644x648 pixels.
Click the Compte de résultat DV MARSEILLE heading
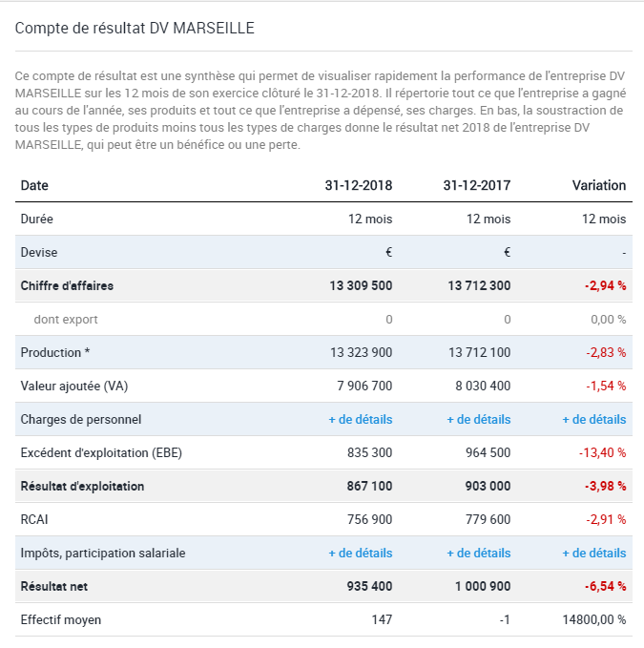[x=135, y=28]
